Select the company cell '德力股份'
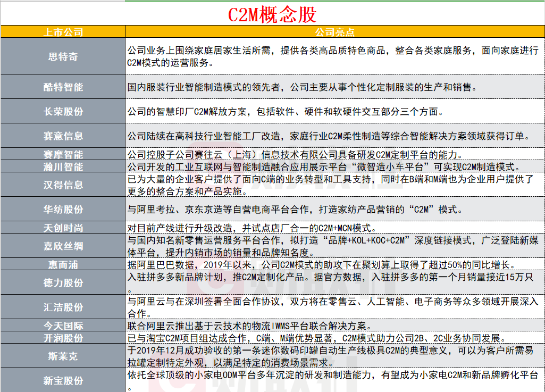The width and height of the screenshot is (545, 392). [63, 282]
